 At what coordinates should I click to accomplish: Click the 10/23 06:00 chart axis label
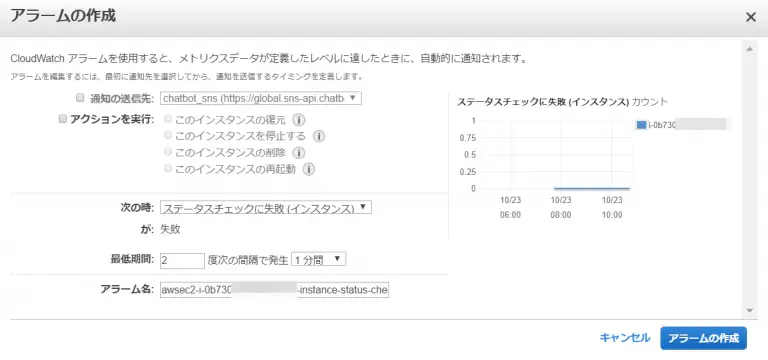(x=510, y=208)
